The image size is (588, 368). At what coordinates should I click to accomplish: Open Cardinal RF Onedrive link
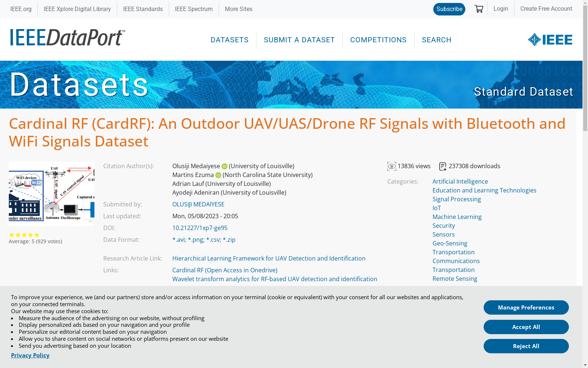tap(225, 270)
